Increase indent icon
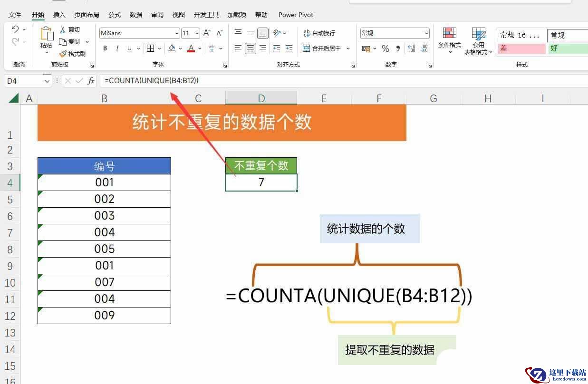Viewport: 588px width, 384px height. [289, 48]
